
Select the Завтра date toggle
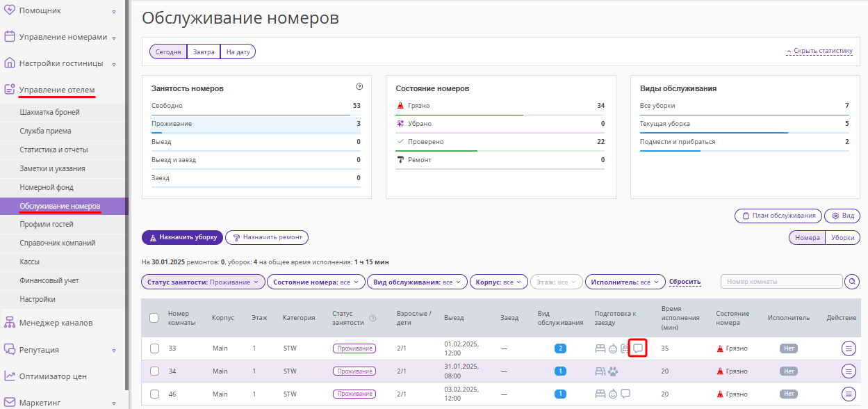tap(204, 51)
